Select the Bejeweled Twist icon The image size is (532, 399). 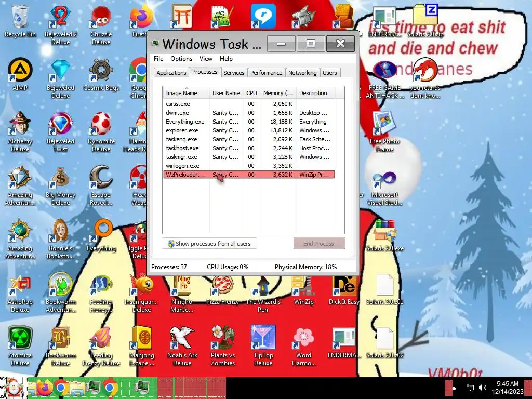pyautogui.click(x=60, y=132)
